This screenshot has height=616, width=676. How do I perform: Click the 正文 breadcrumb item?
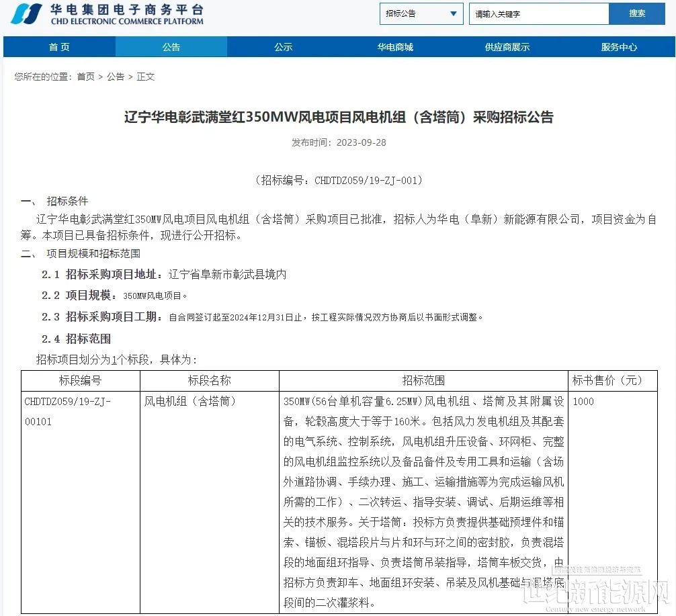pos(145,77)
